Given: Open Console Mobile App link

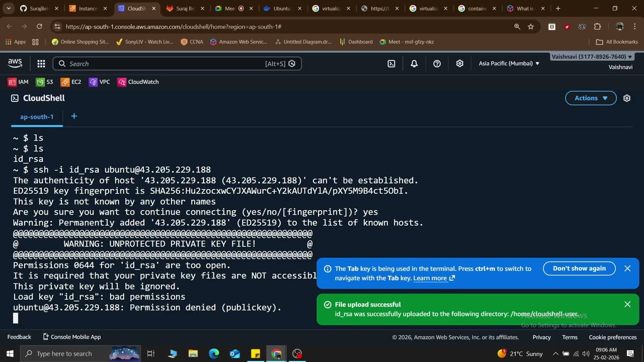Looking at the screenshot, I should click(x=72, y=337).
